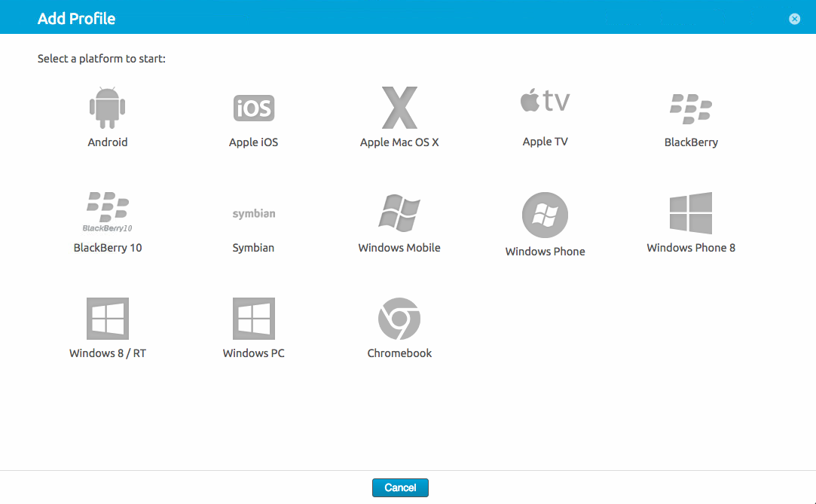Click the Windows Mobile text label
The image size is (816, 504).
click(x=399, y=248)
